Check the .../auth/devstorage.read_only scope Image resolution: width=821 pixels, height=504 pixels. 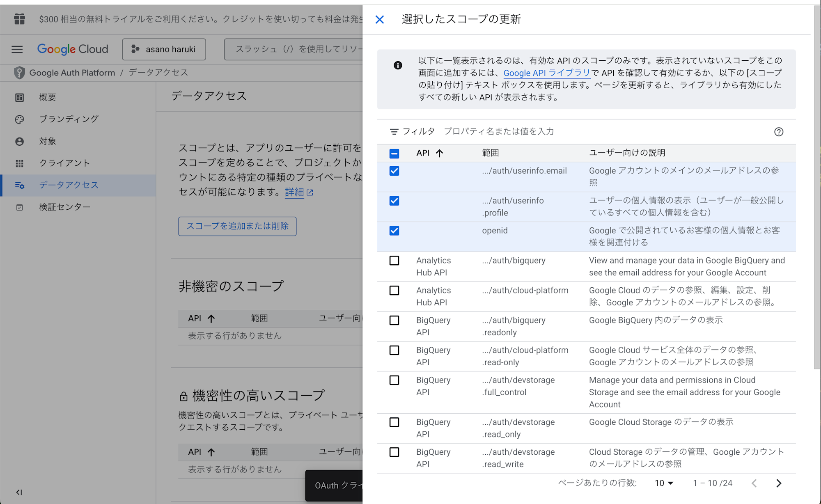[394, 422]
